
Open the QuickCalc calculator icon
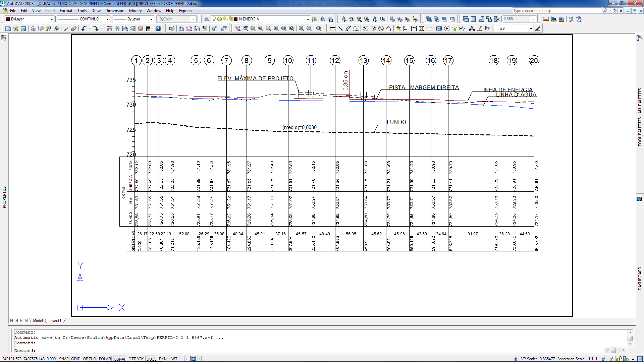point(148,28)
